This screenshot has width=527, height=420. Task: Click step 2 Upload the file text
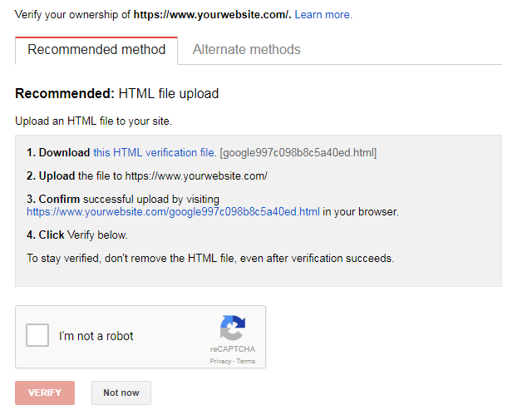point(147,175)
